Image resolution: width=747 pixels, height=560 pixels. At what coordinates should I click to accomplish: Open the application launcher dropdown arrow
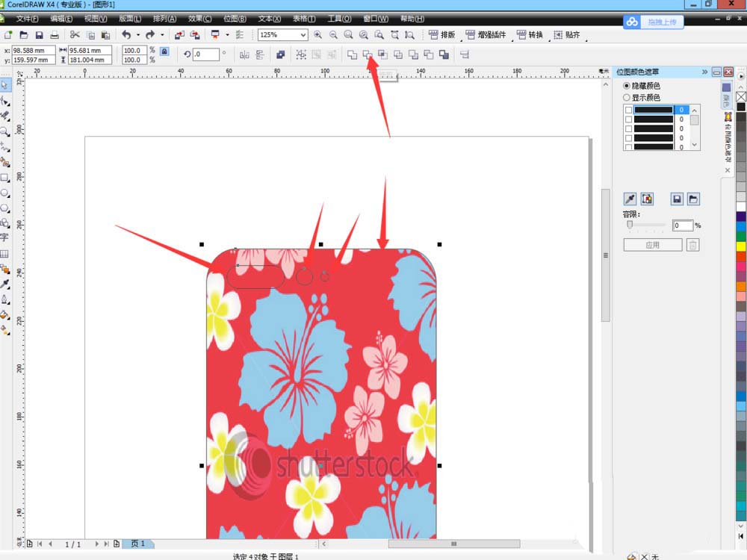[227, 35]
